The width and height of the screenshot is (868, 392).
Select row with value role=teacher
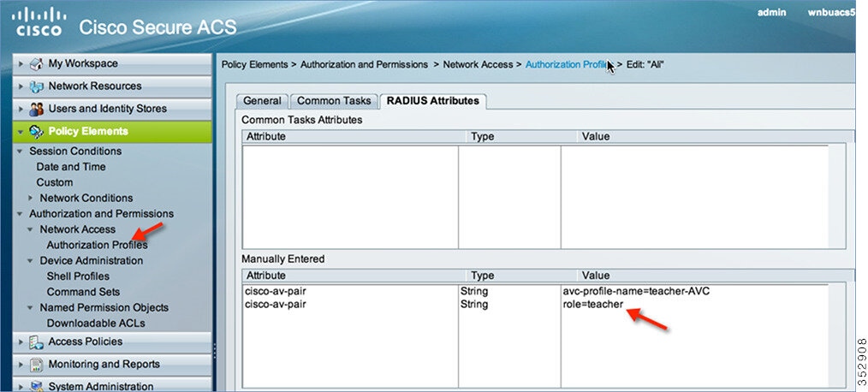pyautogui.click(x=534, y=304)
